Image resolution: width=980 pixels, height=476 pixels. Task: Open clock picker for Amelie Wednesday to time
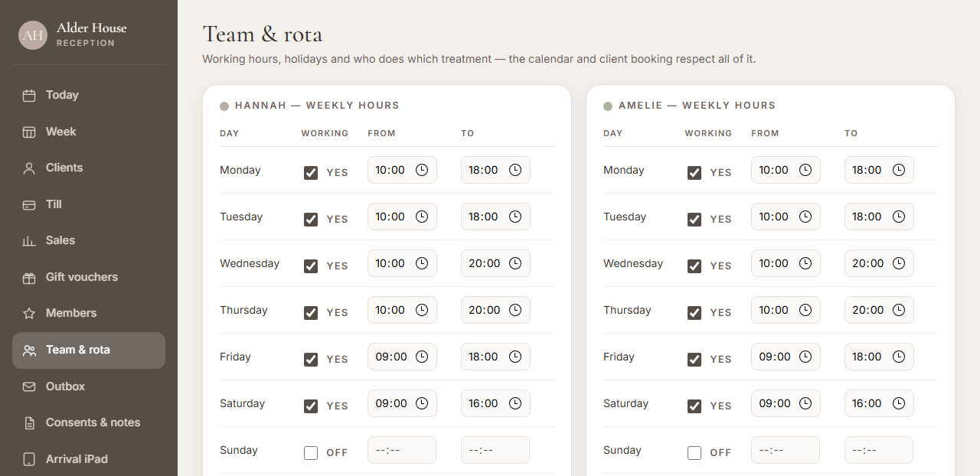point(899,263)
